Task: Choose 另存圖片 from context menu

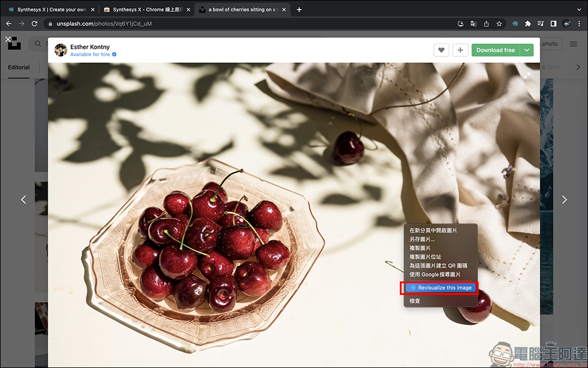Action: [x=422, y=239]
